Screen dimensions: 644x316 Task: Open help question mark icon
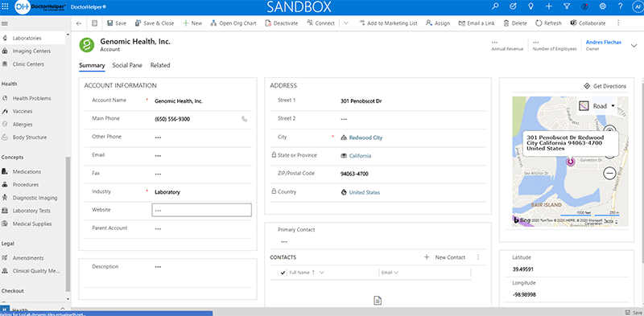[620, 6]
